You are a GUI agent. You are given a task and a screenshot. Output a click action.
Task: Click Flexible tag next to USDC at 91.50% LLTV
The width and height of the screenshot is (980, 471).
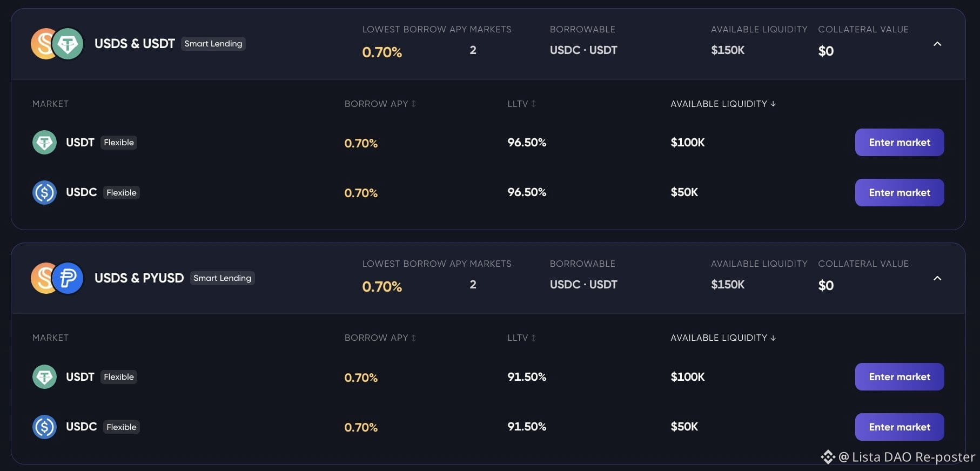click(122, 427)
